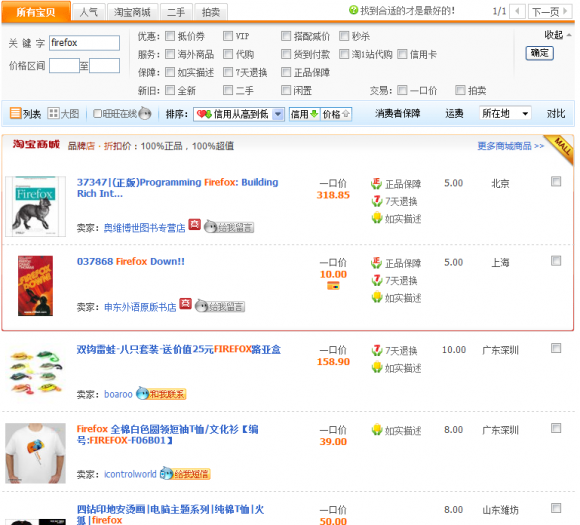Click the keyword field containing firefox
The image size is (580, 525).
point(84,43)
